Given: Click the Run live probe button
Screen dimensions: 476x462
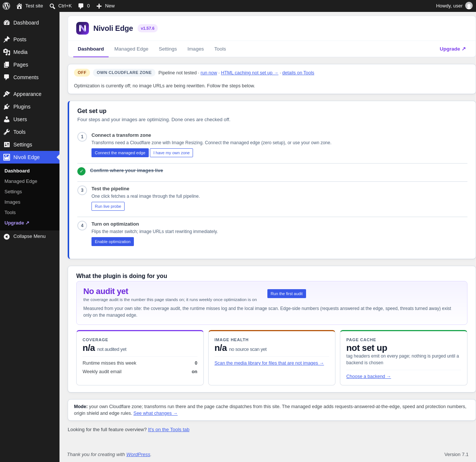Looking at the screenshot, I should [108, 206].
